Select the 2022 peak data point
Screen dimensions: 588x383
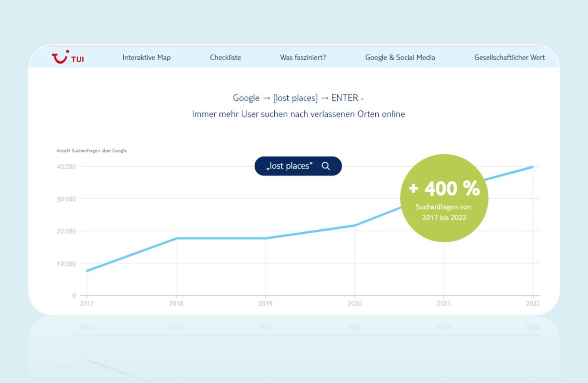pyautogui.click(x=533, y=167)
